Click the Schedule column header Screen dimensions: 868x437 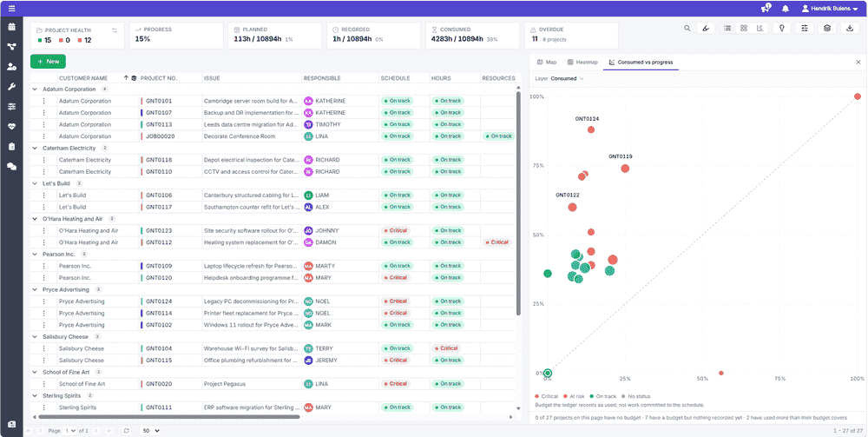pyautogui.click(x=395, y=78)
